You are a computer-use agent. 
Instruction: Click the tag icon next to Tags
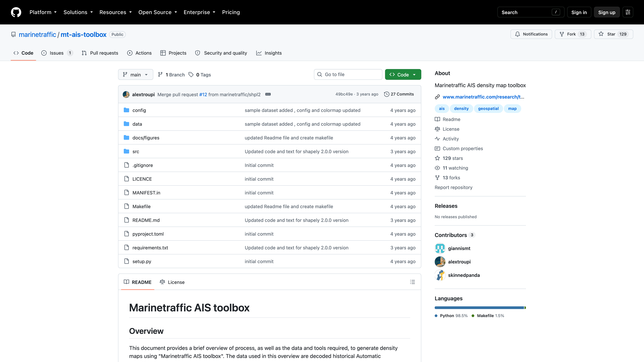191,74
